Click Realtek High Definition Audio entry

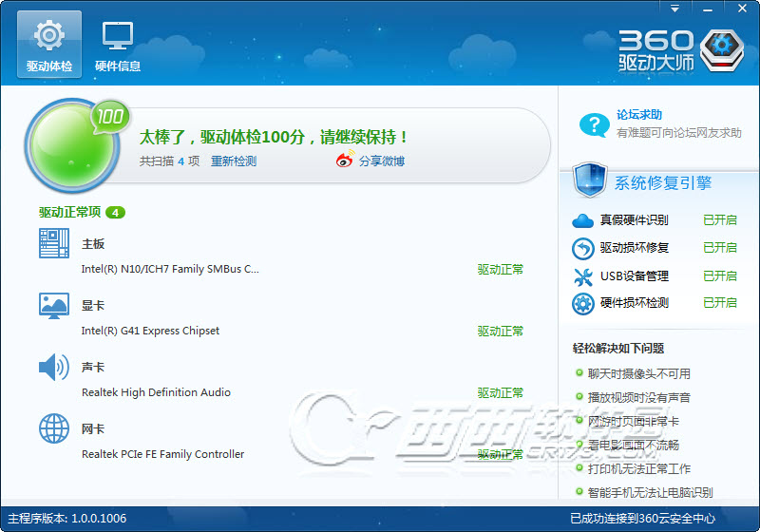(156, 392)
